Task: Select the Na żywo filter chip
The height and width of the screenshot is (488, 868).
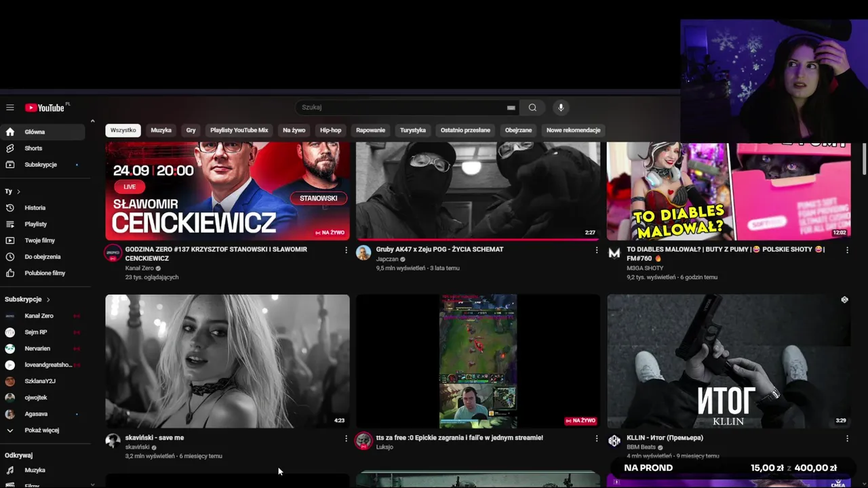Action: (294, 130)
